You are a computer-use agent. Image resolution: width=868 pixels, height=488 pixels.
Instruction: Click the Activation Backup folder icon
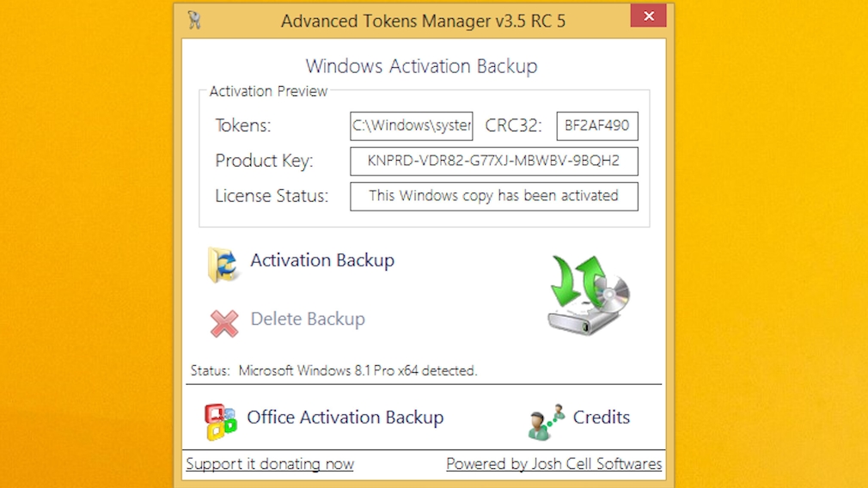[223, 265]
